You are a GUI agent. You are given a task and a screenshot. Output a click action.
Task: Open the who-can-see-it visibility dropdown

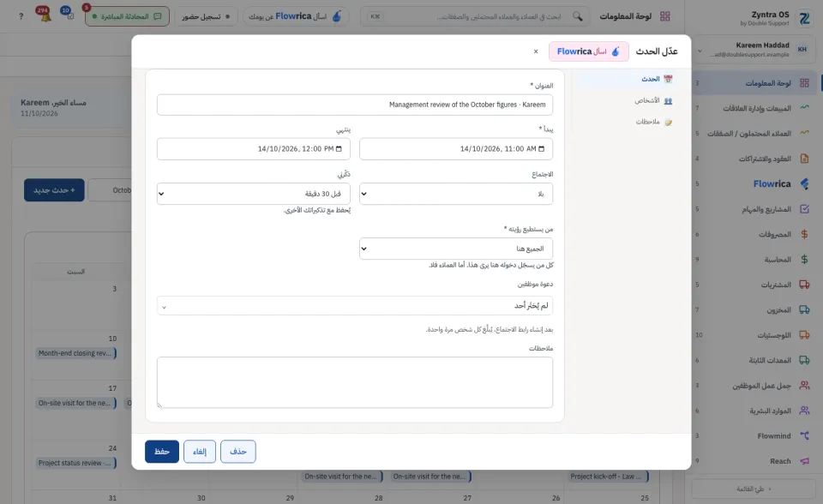(x=455, y=249)
